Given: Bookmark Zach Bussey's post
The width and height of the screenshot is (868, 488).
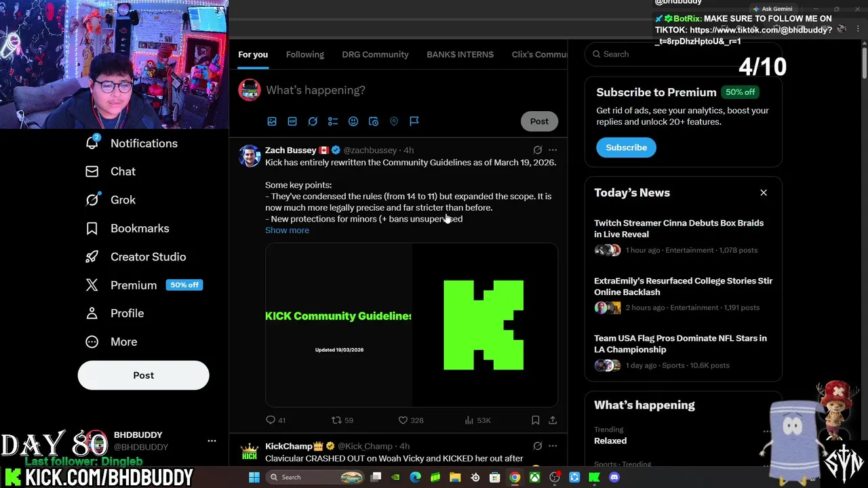Looking at the screenshot, I should [x=535, y=420].
